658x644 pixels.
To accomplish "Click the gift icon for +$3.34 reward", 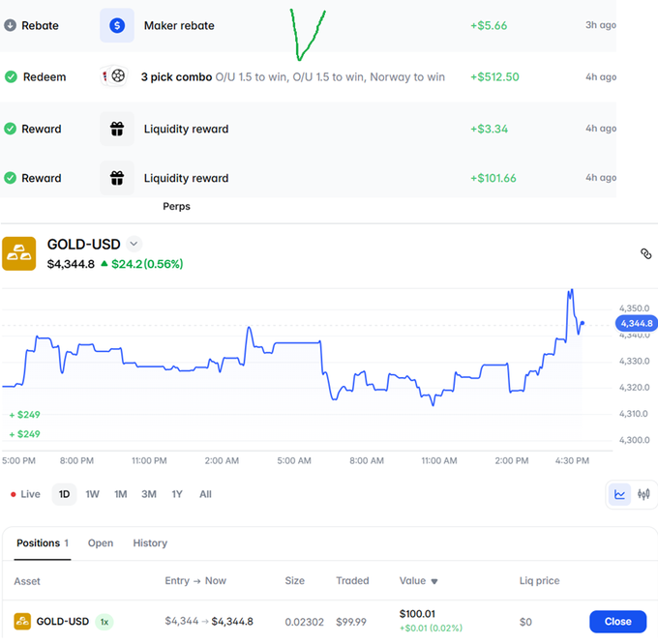I will pos(117,129).
